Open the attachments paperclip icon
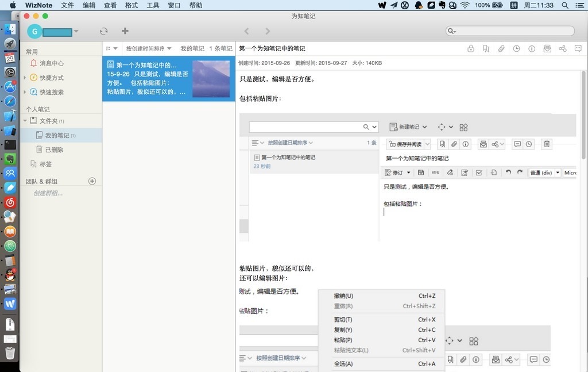The image size is (588, 372). (x=501, y=48)
